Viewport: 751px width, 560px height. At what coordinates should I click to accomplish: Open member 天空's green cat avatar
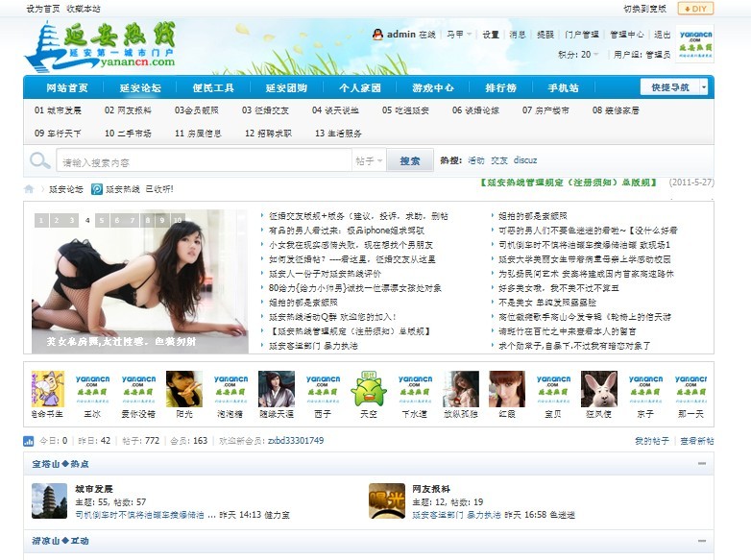(x=369, y=388)
